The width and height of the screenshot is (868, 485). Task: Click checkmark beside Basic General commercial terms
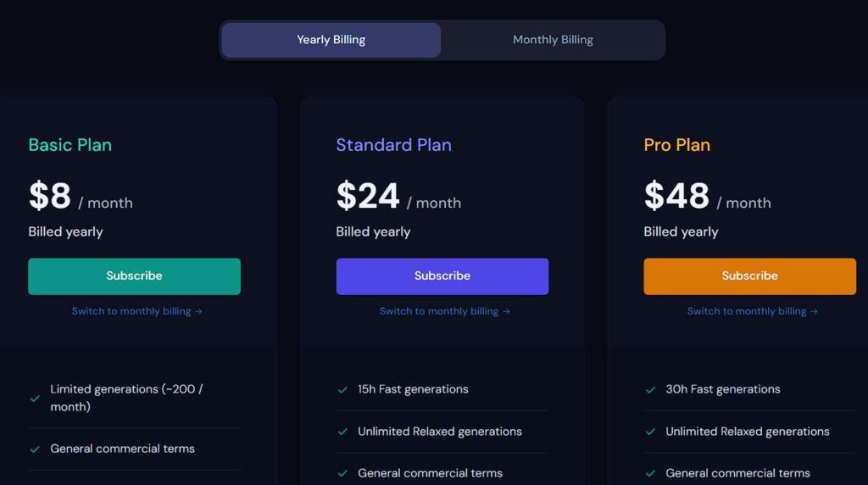click(x=35, y=449)
